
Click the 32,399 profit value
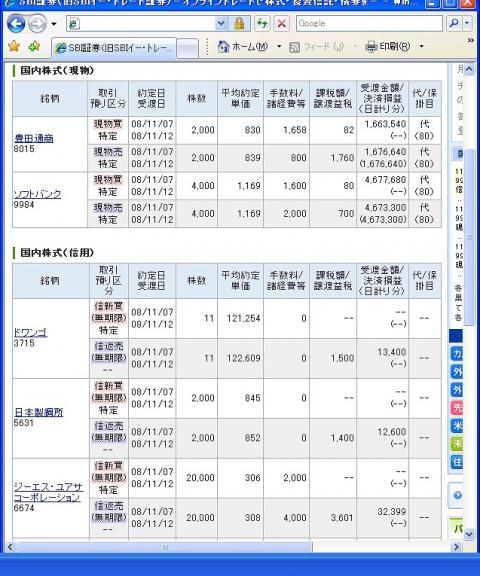click(392, 512)
